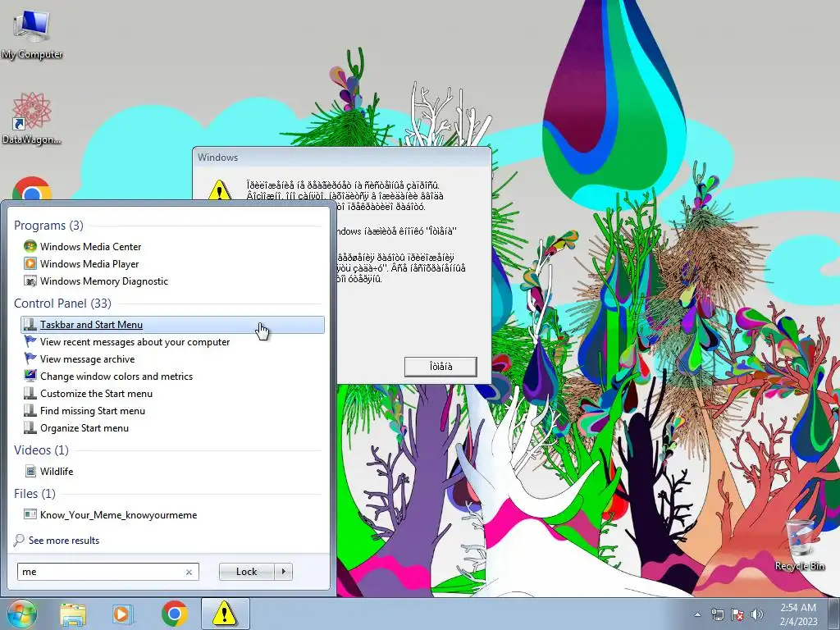The image size is (840, 630).
Task: Click the Control Panel (33) group header
Action: (x=62, y=304)
